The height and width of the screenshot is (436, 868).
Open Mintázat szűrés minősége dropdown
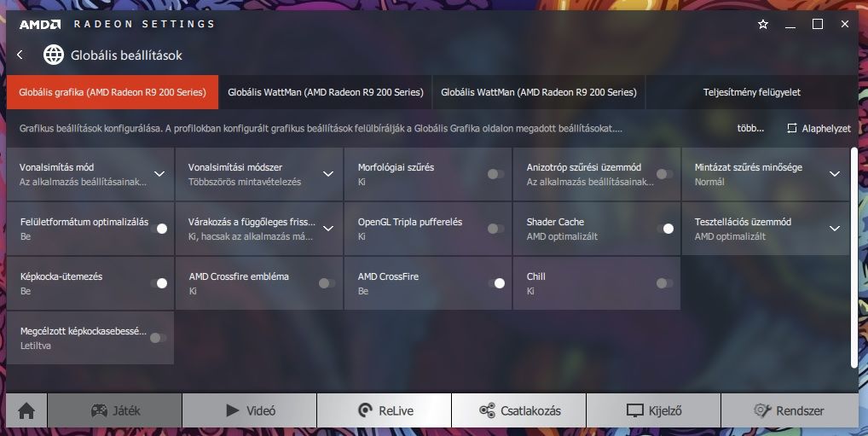click(x=835, y=174)
